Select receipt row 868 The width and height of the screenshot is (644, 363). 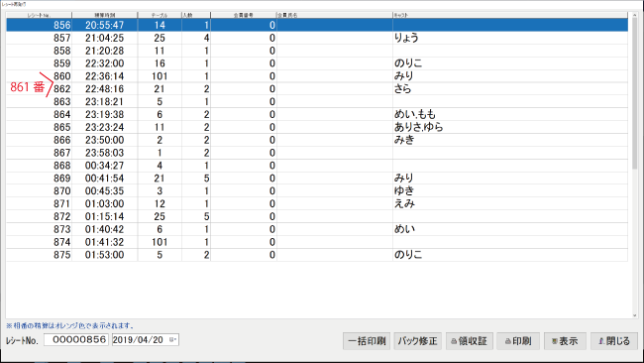pyautogui.click(x=317, y=166)
